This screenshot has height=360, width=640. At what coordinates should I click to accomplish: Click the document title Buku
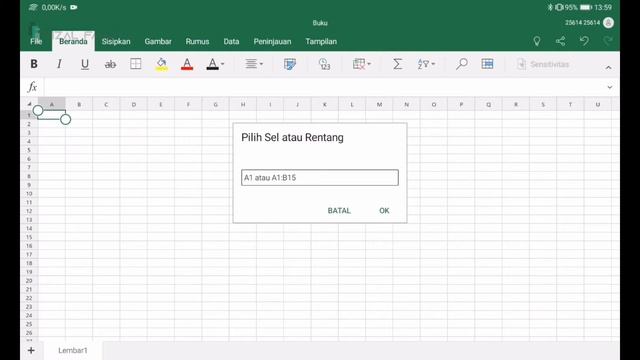coord(320,23)
